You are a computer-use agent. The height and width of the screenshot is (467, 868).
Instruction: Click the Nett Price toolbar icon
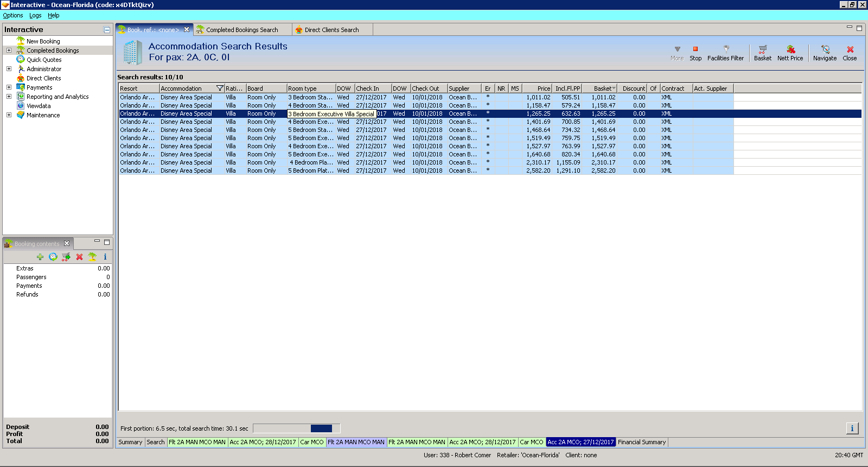(x=790, y=53)
